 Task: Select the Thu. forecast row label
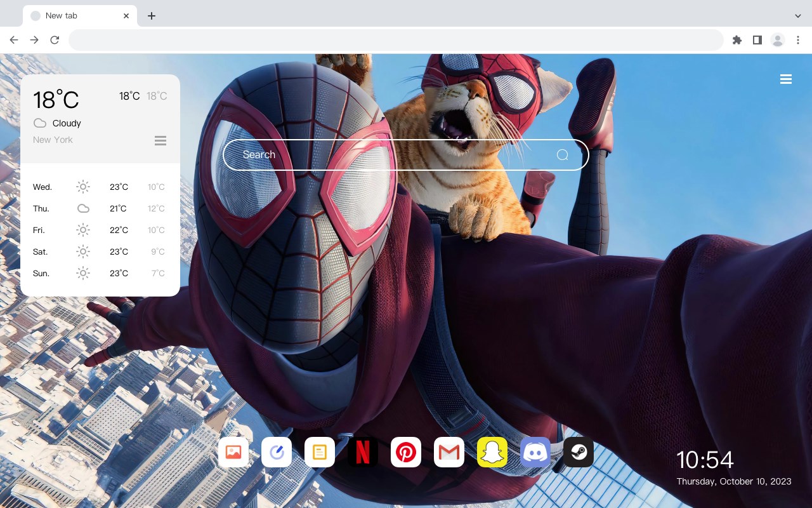click(41, 208)
